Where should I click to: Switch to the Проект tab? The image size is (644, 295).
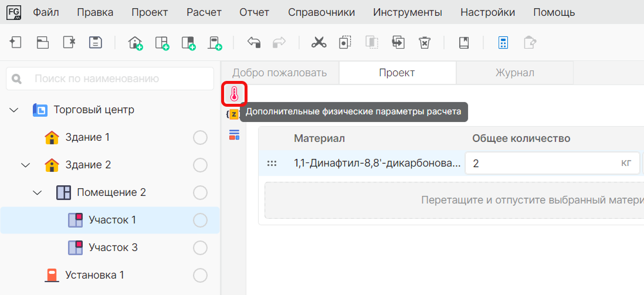pos(397,73)
